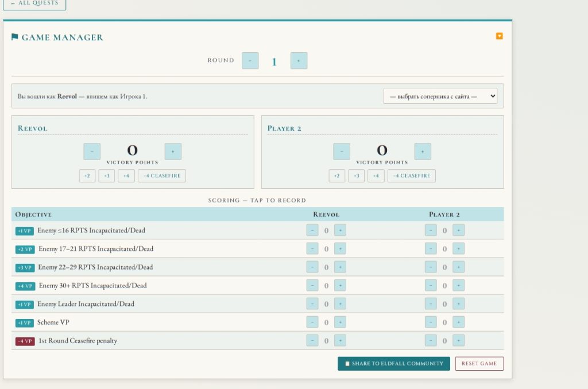Click the +4 VP badge for Enemy 30+ RPTS

[x=25, y=286]
